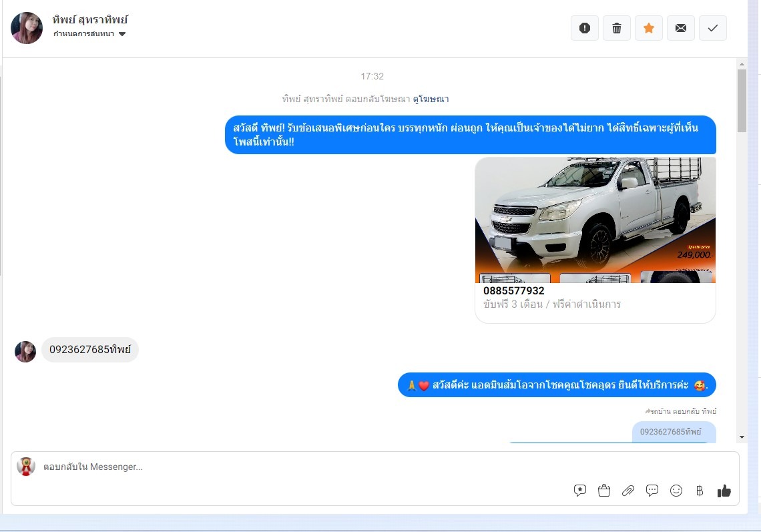Select the สวัสดีค่ะ แอดมินส้มโอ greeting message
This screenshot has width=761, height=532.
[557, 385]
